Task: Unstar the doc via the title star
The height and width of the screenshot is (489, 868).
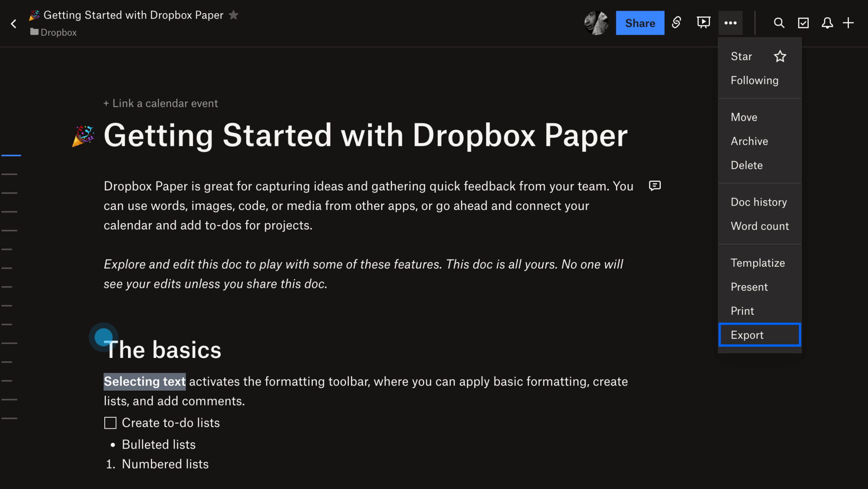Action: point(234,15)
